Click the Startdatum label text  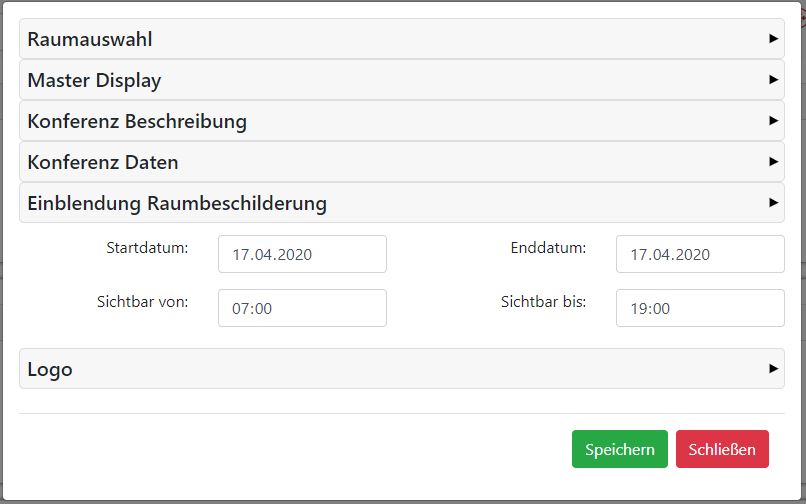click(147, 247)
